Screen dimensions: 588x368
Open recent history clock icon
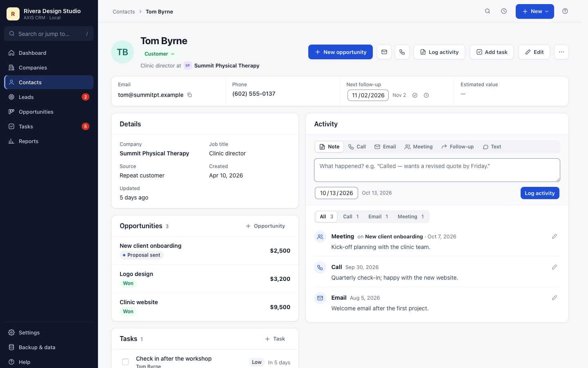(504, 11)
